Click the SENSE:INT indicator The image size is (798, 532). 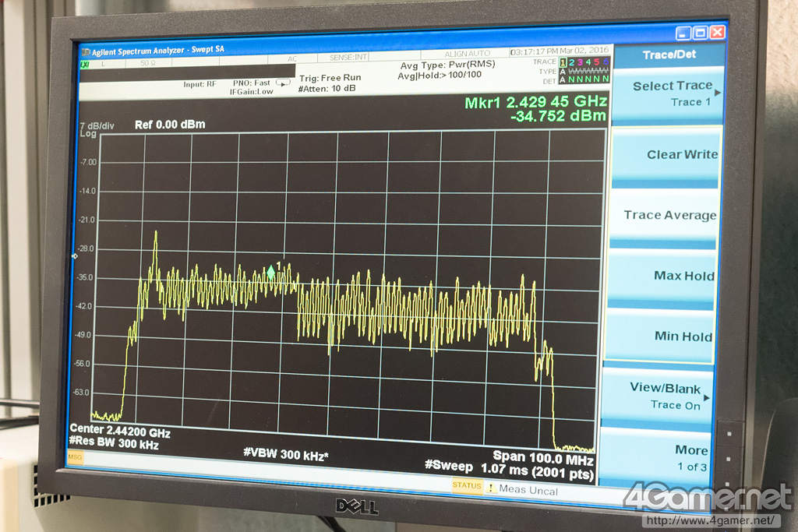(x=348, y=58)
